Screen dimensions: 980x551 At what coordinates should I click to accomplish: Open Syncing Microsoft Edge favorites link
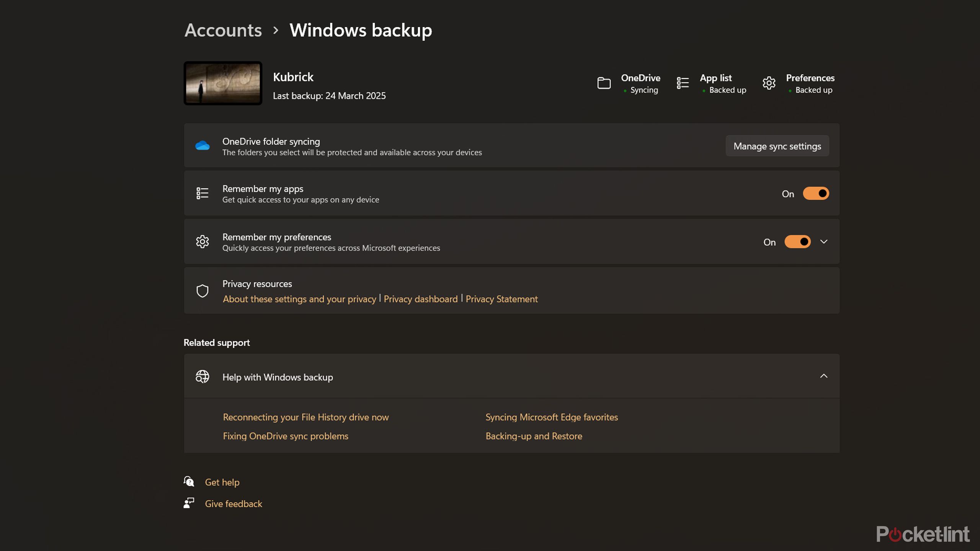551,417
